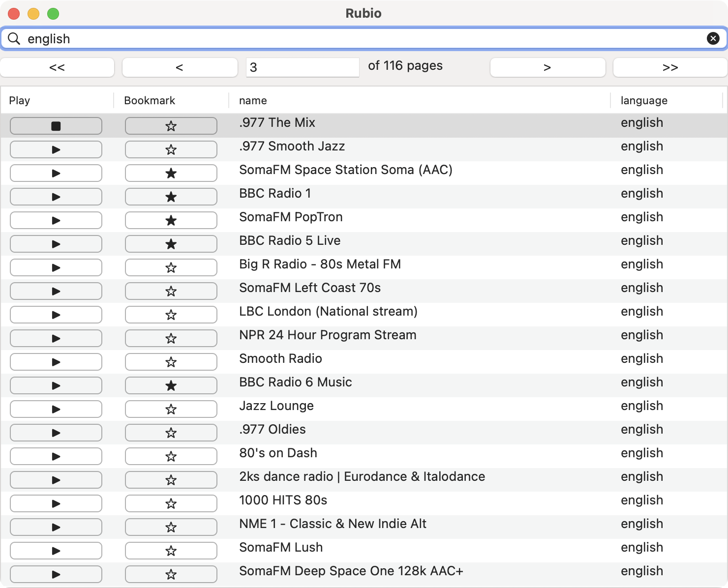Play 2ks dance radio Eurodance & Italodance

click(x=56, y=480)
